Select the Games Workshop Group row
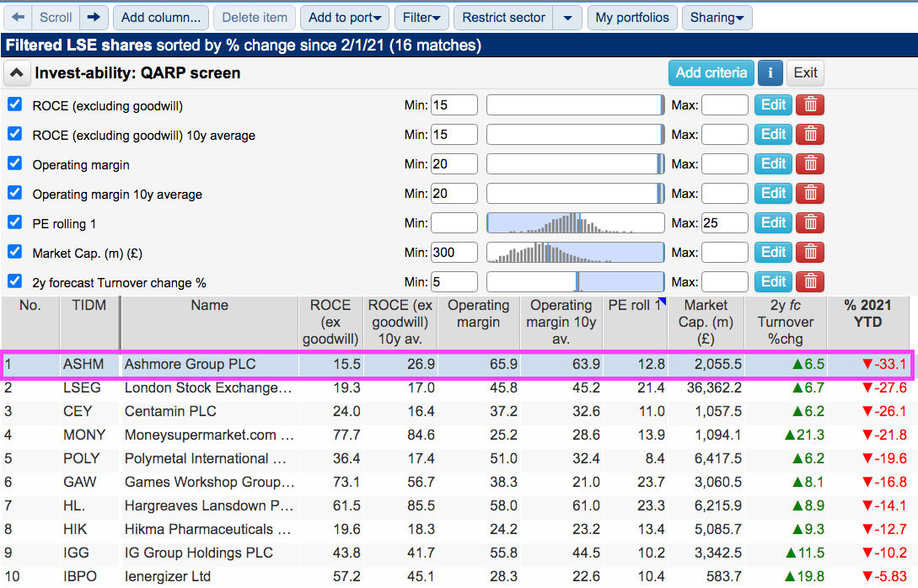 tap(456, 482)
